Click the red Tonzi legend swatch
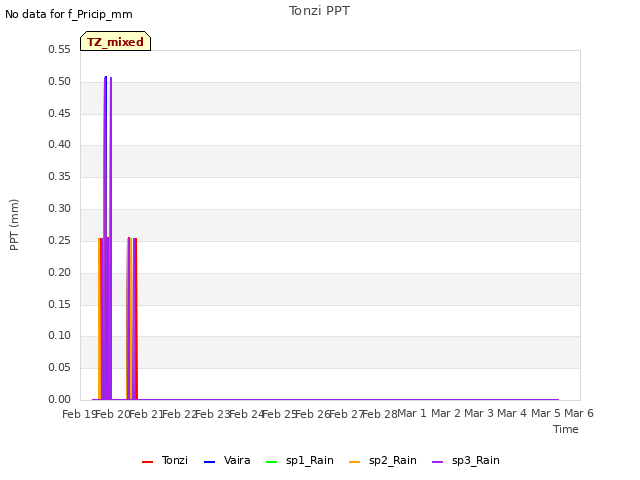Viewport: 640px width, 480px height. pyautogui.click(x=147, y=462)
